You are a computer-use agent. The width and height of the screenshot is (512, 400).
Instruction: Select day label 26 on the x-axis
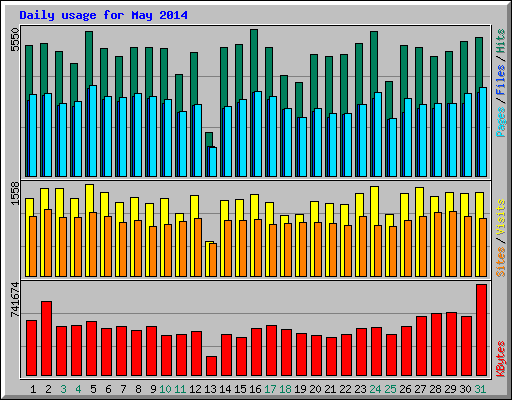[x=405, y=389]
